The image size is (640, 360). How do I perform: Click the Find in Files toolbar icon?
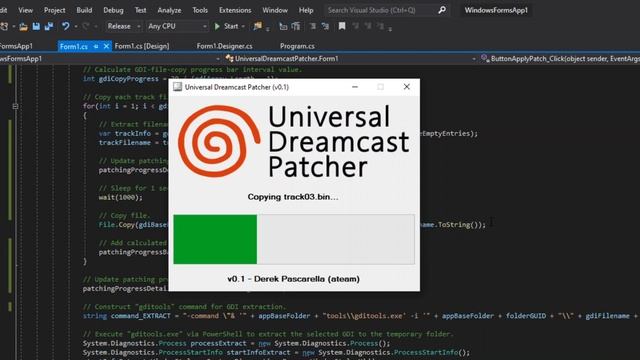(x=258, y=27)
